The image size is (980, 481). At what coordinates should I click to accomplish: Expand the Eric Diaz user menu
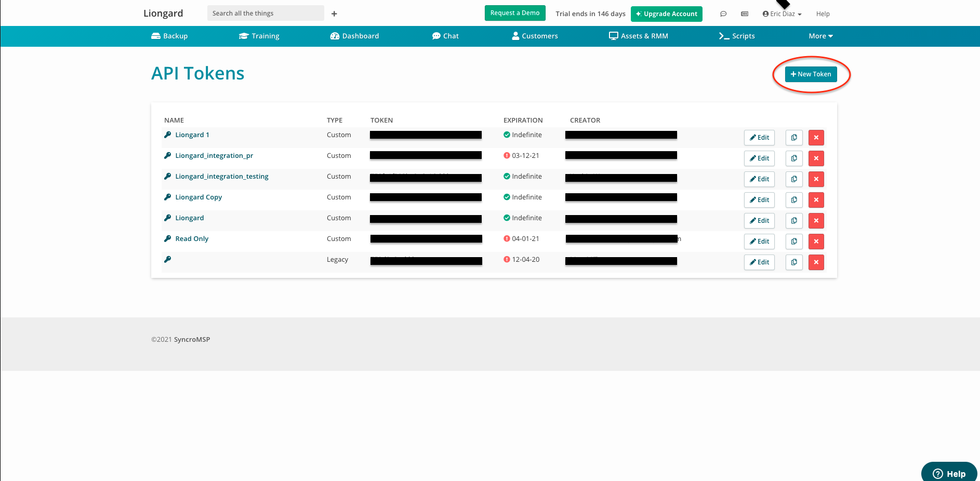782,14
